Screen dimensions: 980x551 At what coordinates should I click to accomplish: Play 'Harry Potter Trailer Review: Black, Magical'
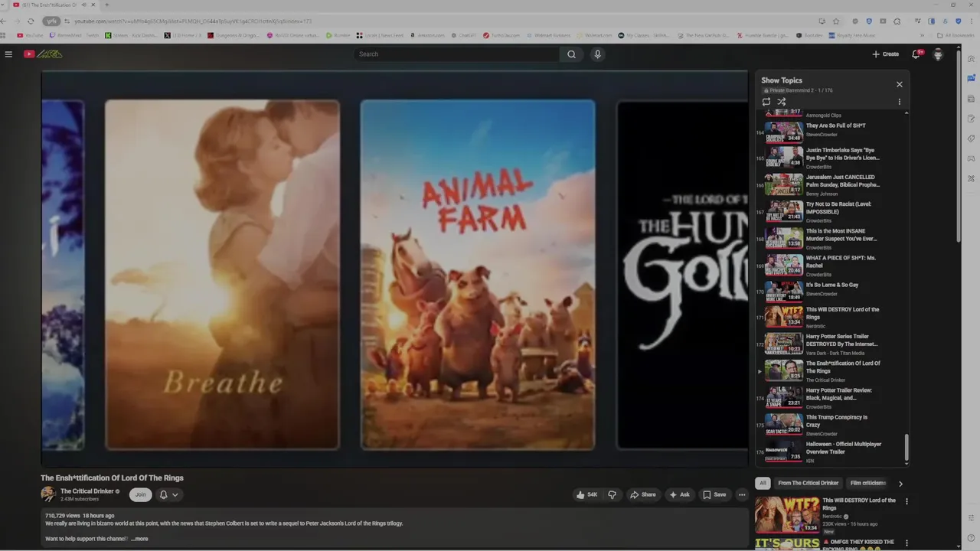pyautogui.click(x=831, y=397)
